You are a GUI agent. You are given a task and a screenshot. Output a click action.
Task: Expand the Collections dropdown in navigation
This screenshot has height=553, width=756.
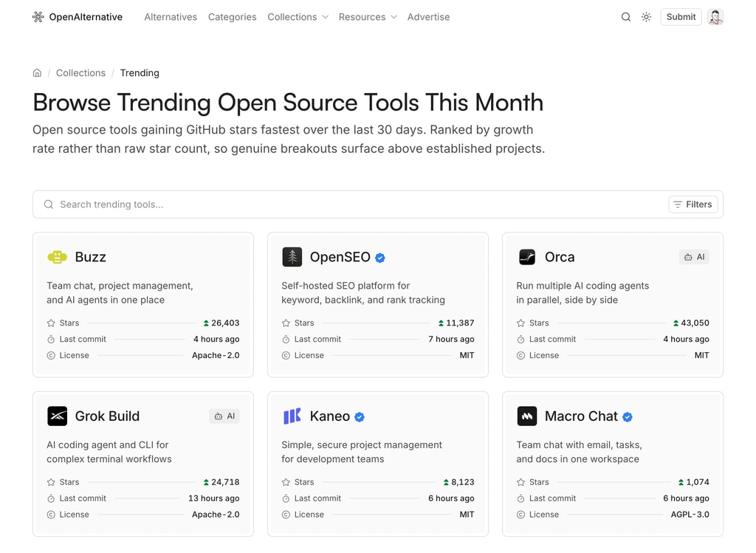(298, 17)
